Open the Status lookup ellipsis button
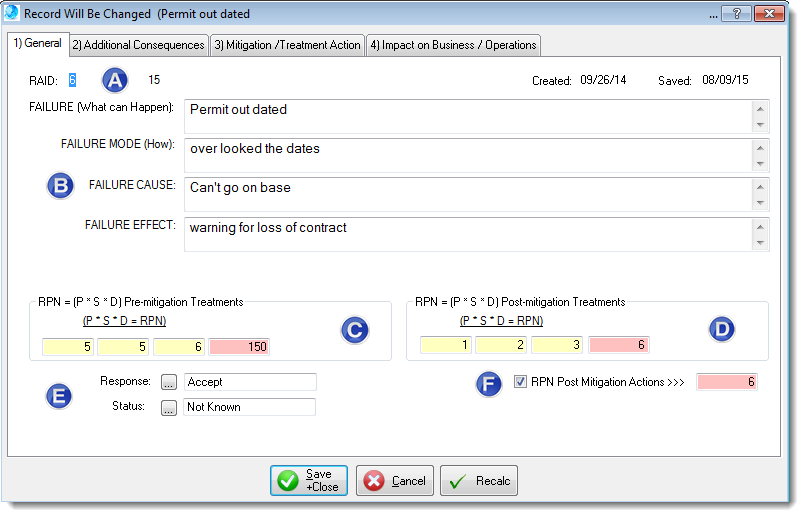 [168, 407]
